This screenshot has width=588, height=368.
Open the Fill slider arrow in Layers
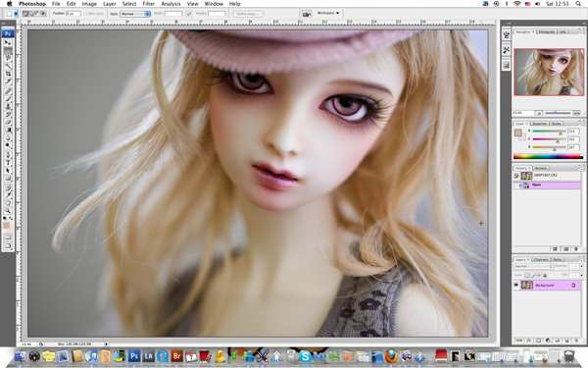click(581, 275)
